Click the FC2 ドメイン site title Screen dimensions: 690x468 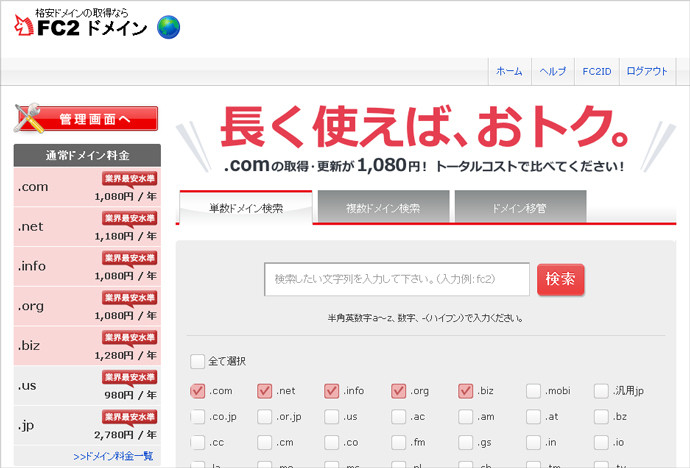[92, 28]
